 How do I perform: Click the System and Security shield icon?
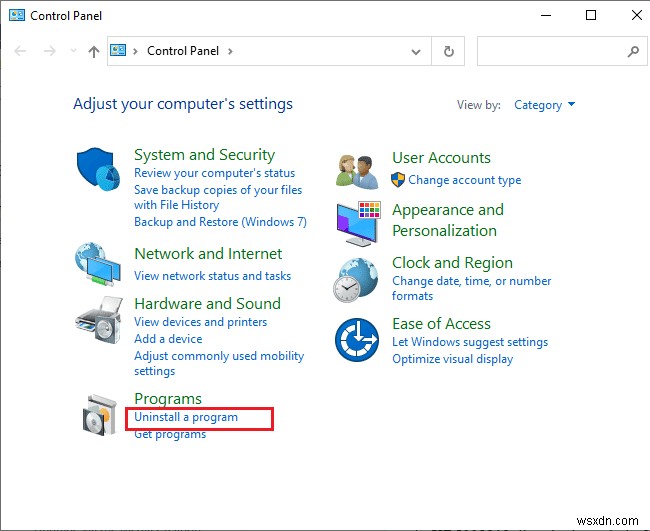[98, 168]
